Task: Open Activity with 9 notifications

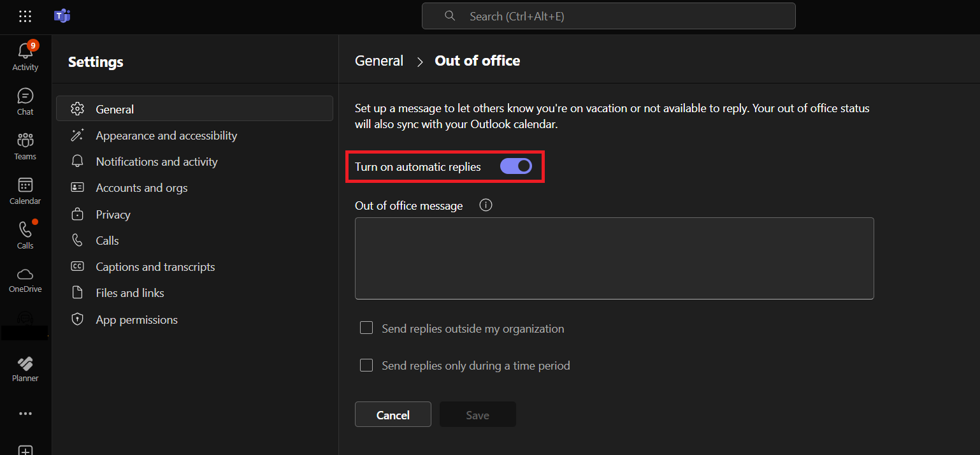Action: coord(25,56)
